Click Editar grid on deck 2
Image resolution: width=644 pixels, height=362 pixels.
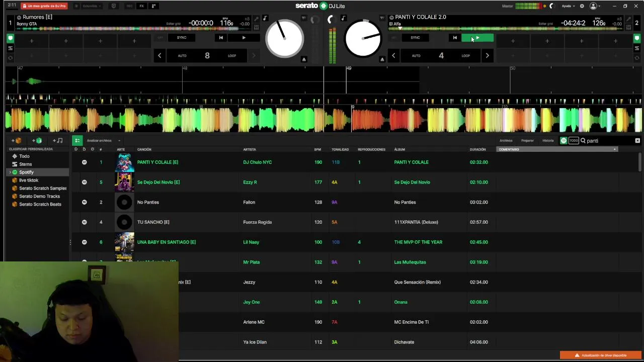pyautogui.click(x=545, y=24)
